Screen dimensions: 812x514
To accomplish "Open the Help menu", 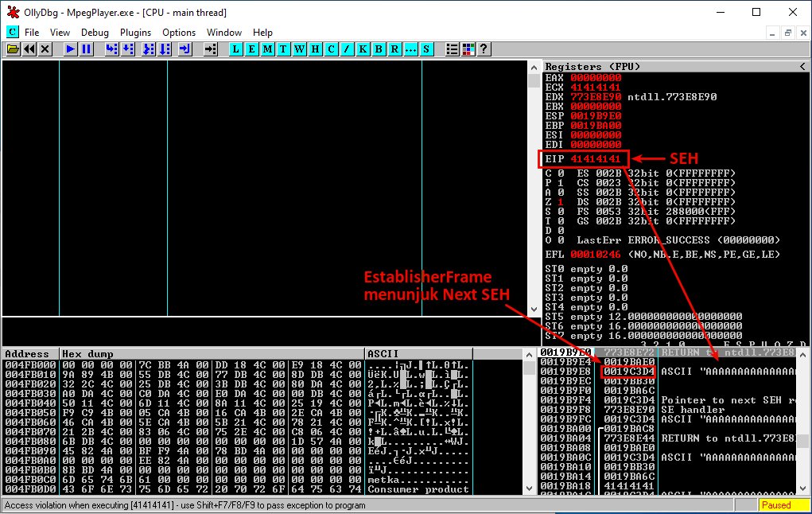I will (x=262, y=32).
